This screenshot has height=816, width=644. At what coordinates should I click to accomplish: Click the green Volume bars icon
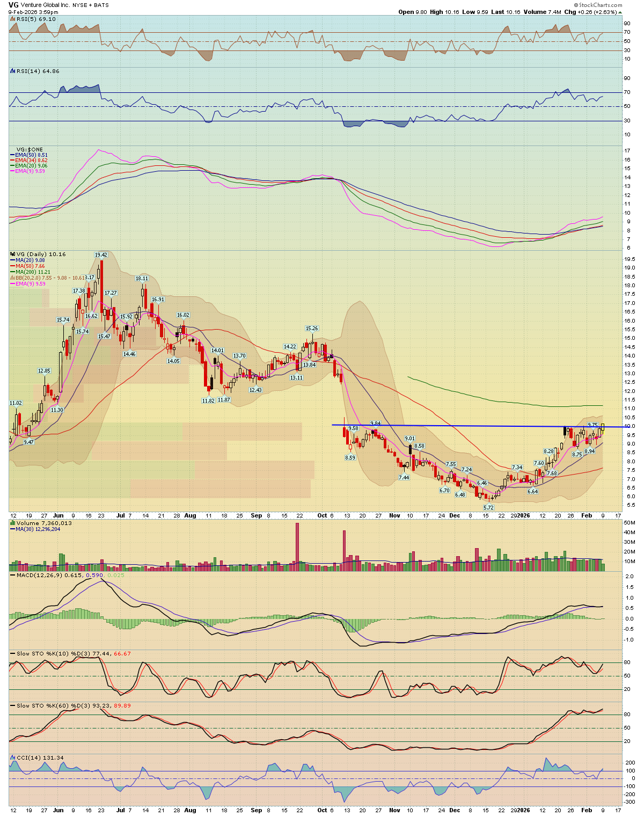pos(12,523)
